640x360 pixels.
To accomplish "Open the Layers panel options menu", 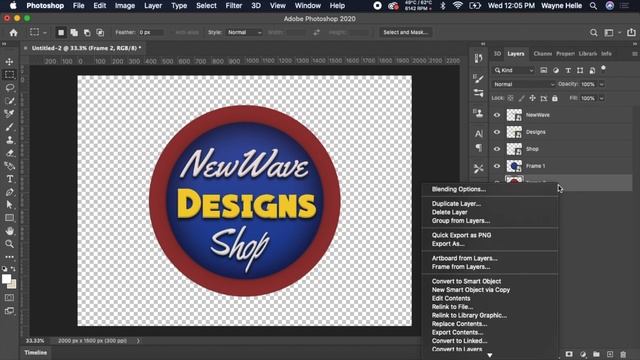I will click(635, 54).
